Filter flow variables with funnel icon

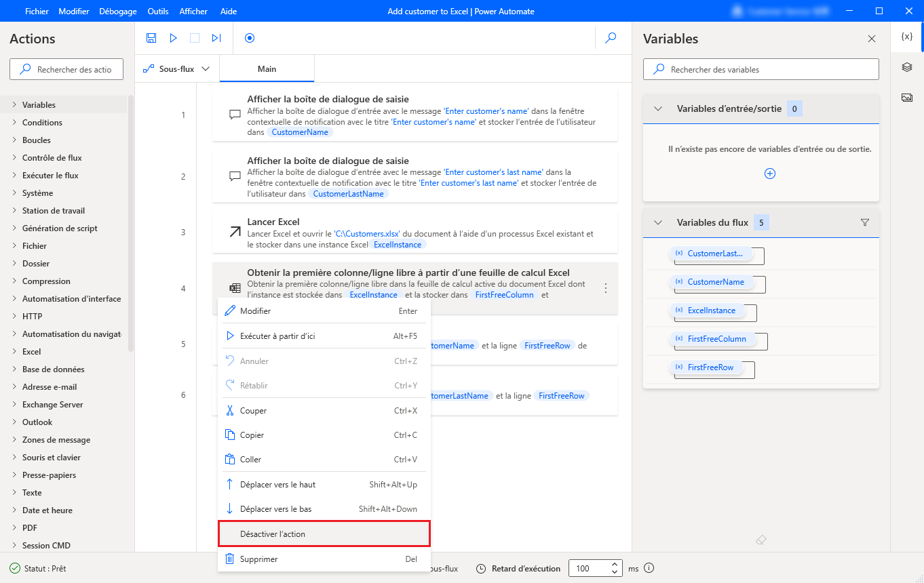(865, 222)
